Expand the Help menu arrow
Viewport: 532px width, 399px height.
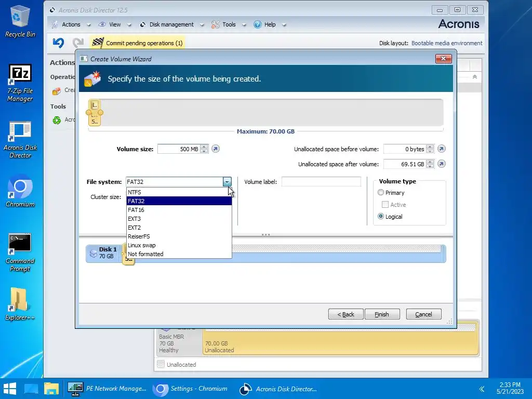pyautogui.click(x=284, y=25)
